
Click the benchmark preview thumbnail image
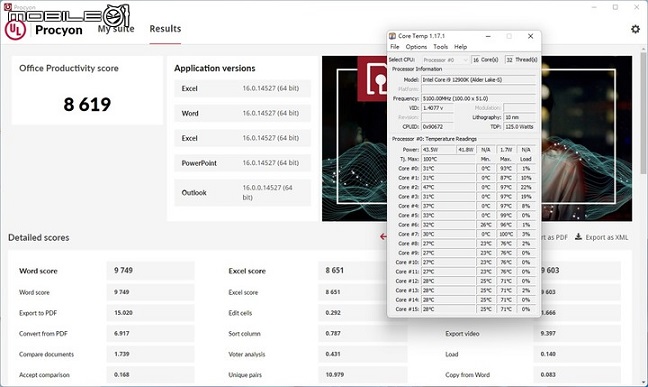tap(477, 139)
